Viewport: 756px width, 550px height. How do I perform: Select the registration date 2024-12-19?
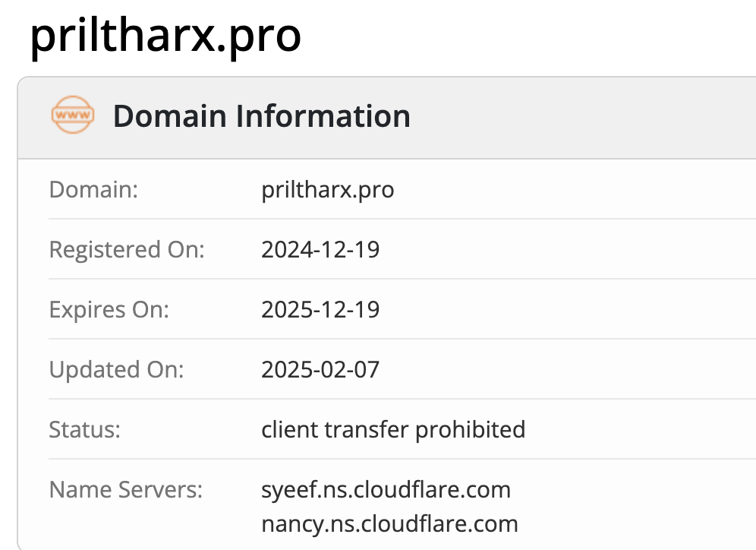click(320, 249)
